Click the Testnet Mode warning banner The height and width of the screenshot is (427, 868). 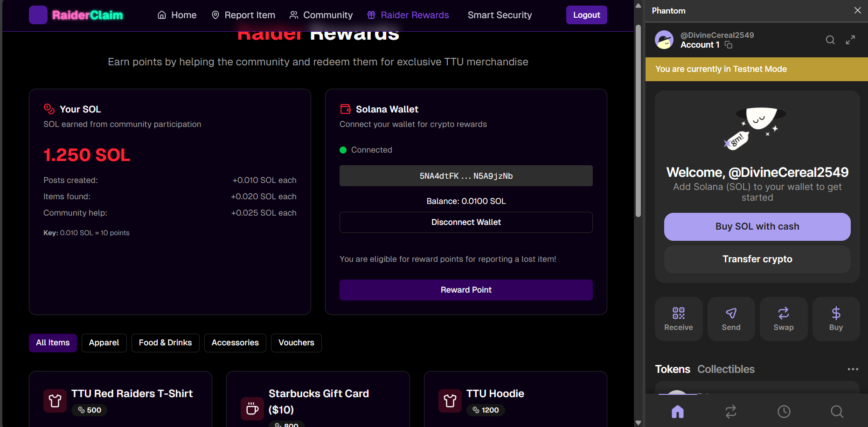757,69
